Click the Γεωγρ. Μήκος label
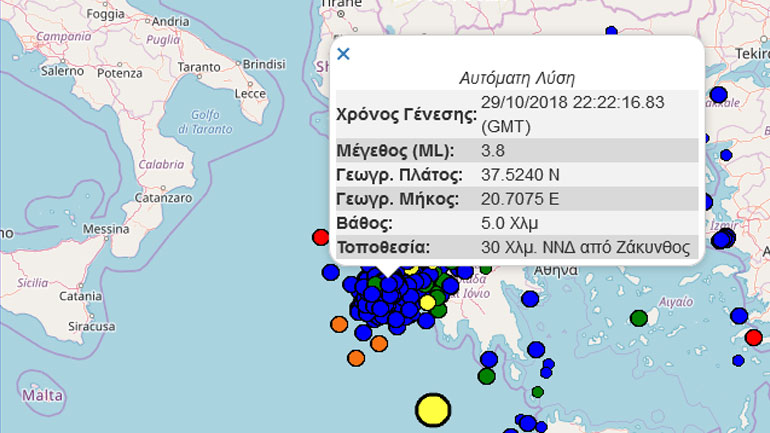The height and width of the screenshot is (433, 770). (x=398, y=199)
